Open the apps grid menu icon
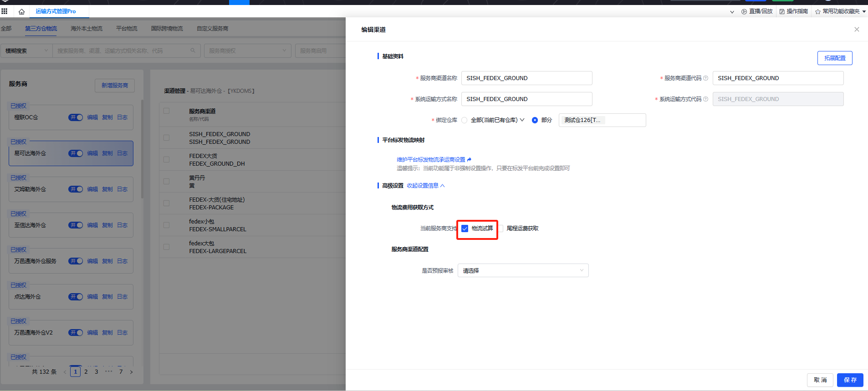Screen dimensions: 868x391 click(x=5, y=11)
